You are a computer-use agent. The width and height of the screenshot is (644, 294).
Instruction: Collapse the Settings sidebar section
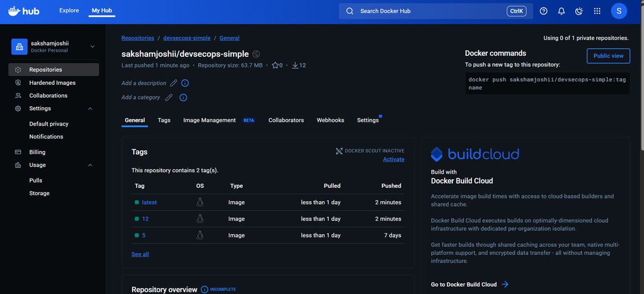coord(90,109)
